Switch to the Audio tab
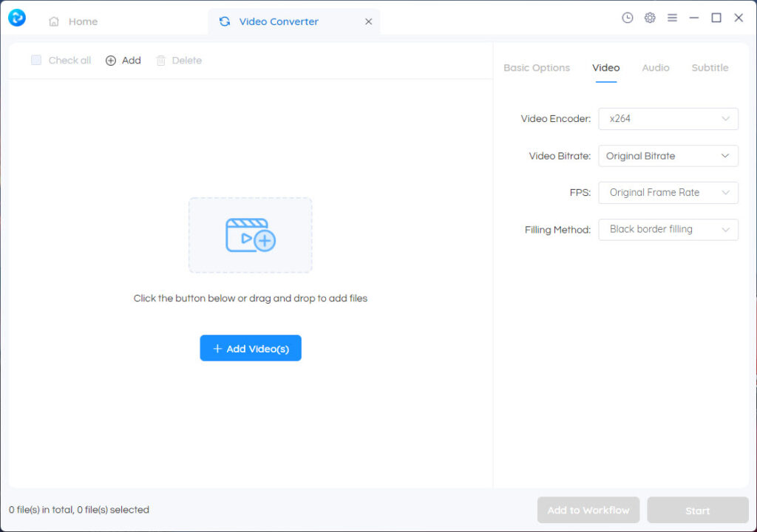This screenshot has width=757, height=532. point(656,68)
